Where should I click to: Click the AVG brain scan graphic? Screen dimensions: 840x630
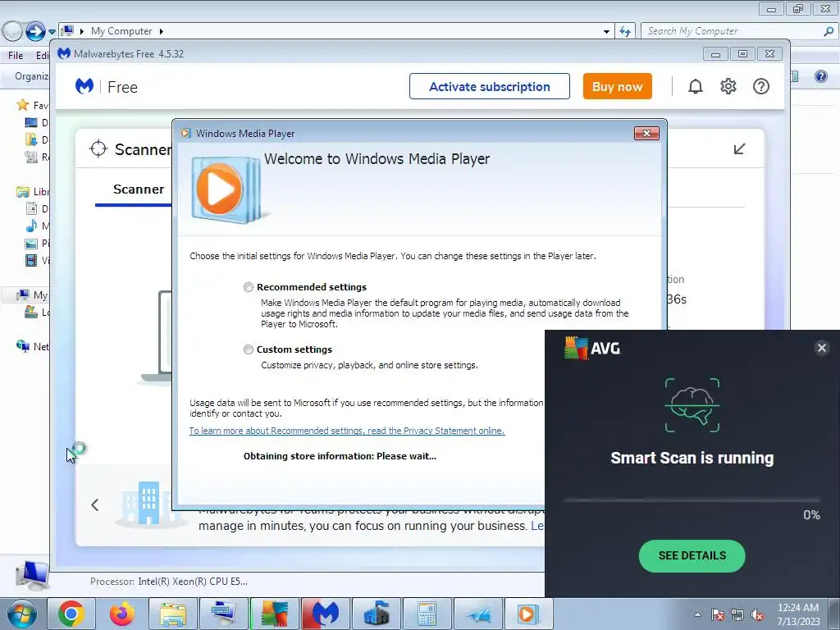pos(692,405)
